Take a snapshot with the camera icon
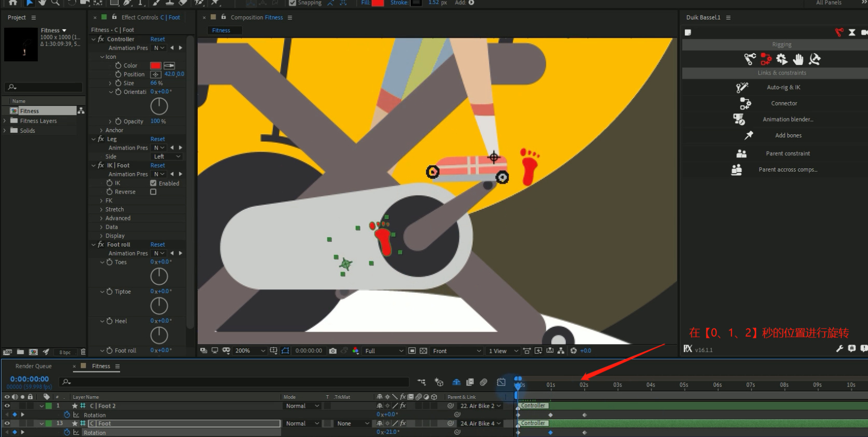The width and height of the screenshot is (868, 437). click(x=333, y=351)
